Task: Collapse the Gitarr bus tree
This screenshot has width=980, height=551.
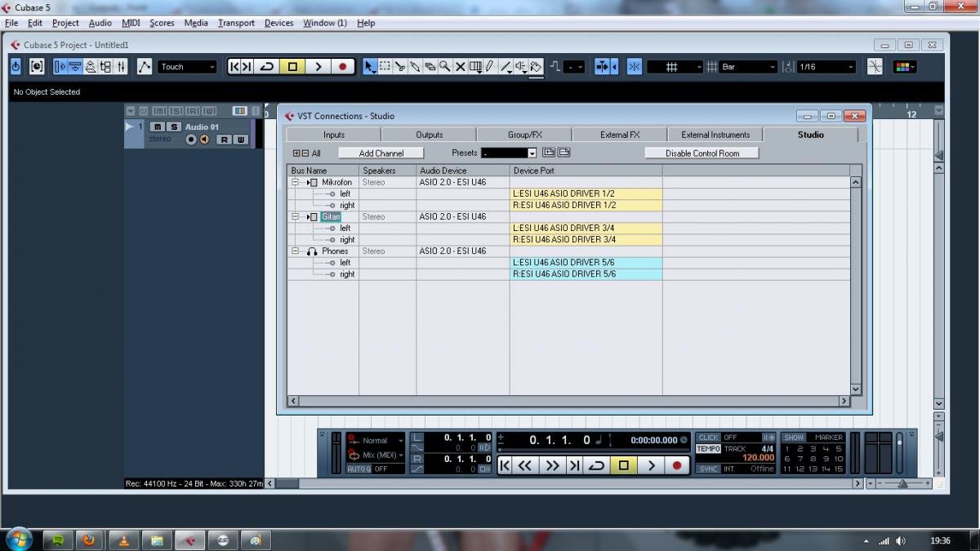Action: click(296, 216)
